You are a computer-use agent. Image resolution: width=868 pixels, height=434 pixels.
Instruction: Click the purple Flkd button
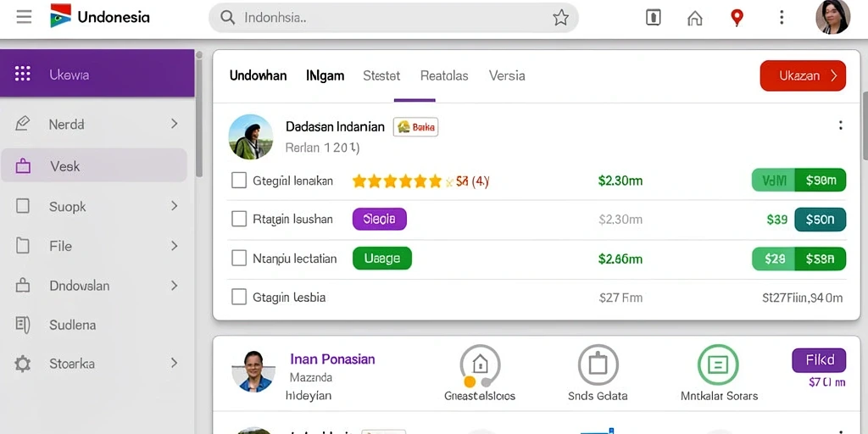coord(819,360)
